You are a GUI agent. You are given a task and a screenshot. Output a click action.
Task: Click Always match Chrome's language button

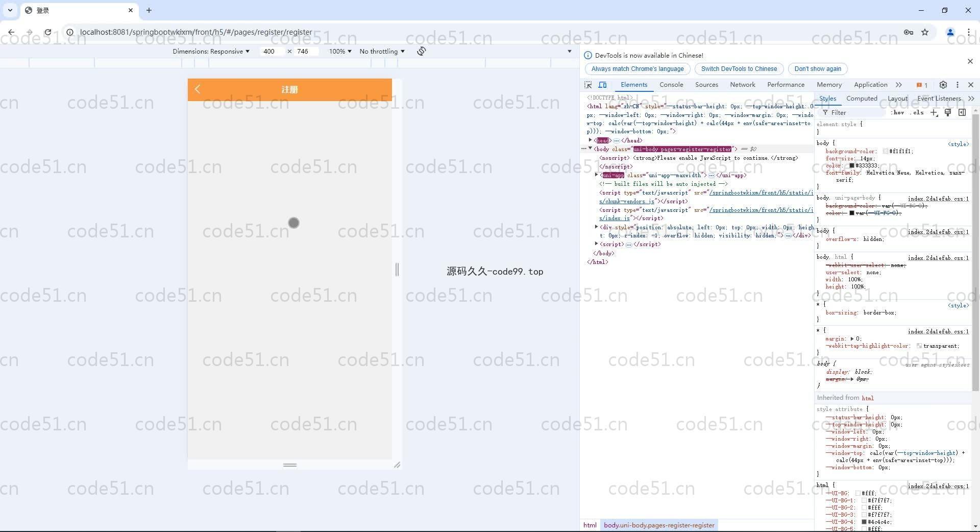tap(638, 69)
